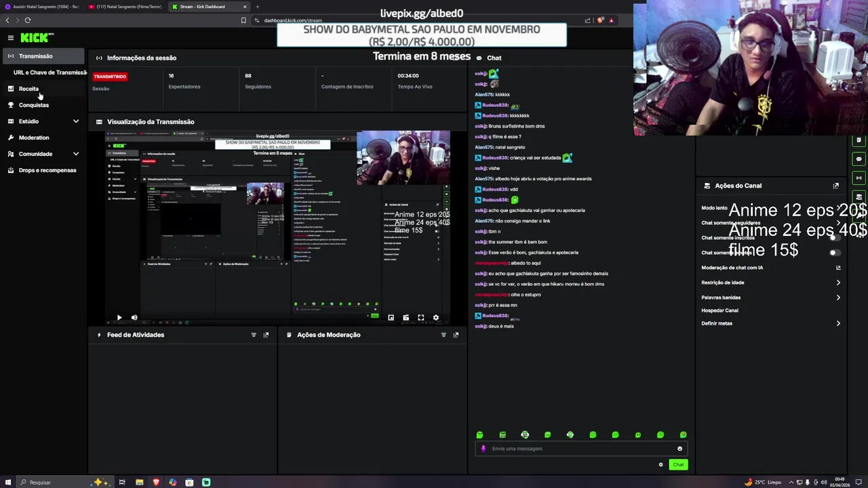Send message with green Chat button
This screenshot has height=488, width=868.
pyautogui.click(x=678, y=464)
